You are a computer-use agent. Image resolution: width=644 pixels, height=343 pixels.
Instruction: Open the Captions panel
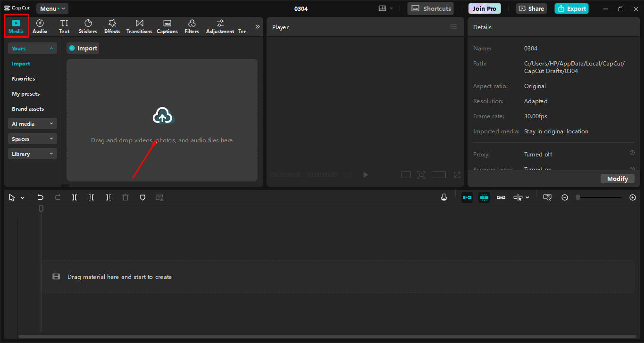tap(167, 26)
